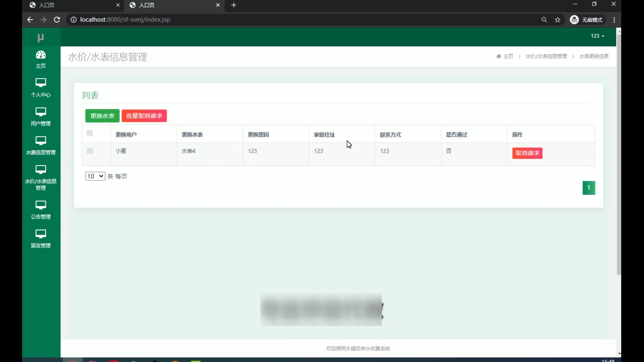Toggle the select-all checkbox in table header
Image resolution: width=644 pixels, height=362 pixels.
pos(90,133)
